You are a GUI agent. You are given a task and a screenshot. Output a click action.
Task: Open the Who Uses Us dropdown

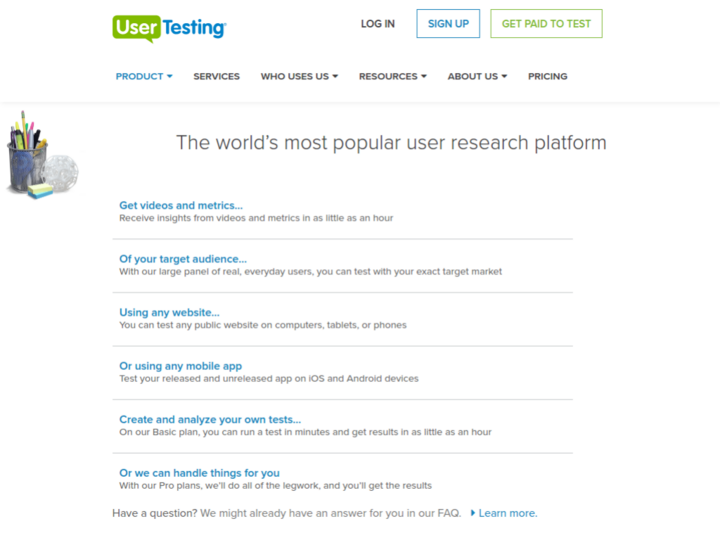click(299, 76)
